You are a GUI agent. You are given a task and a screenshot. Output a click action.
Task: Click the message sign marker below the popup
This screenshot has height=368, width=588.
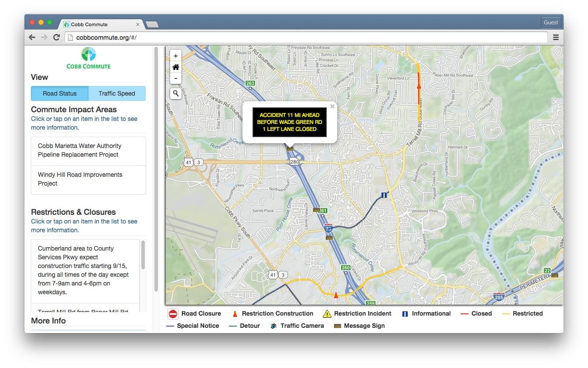[290, 149]
